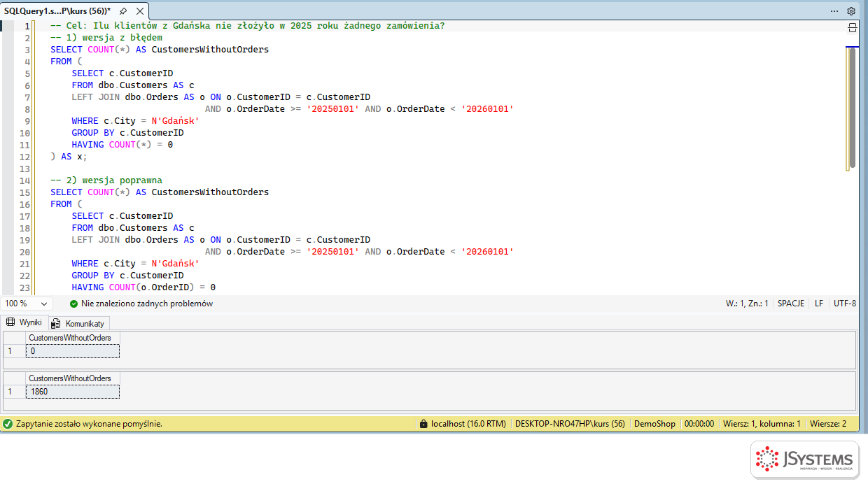
Task: Switch to the Komunikaty tab
Action: [78, 323]
